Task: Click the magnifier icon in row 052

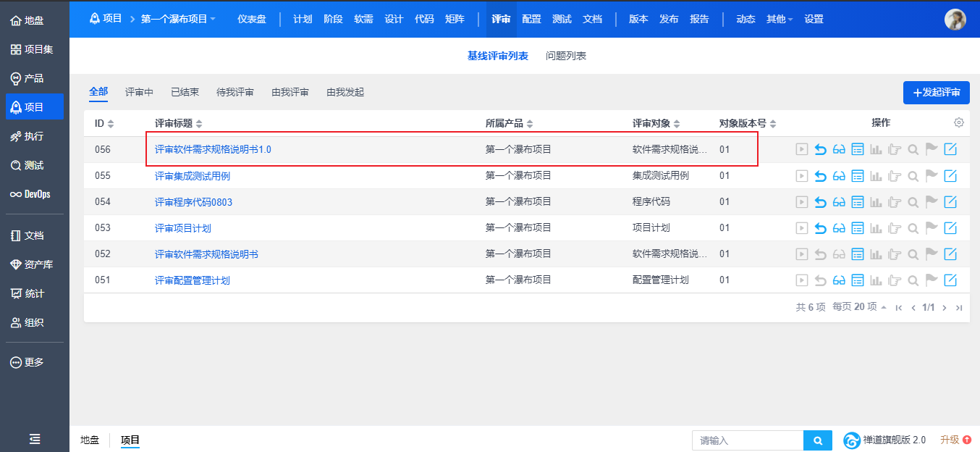Action: (913, 254)
